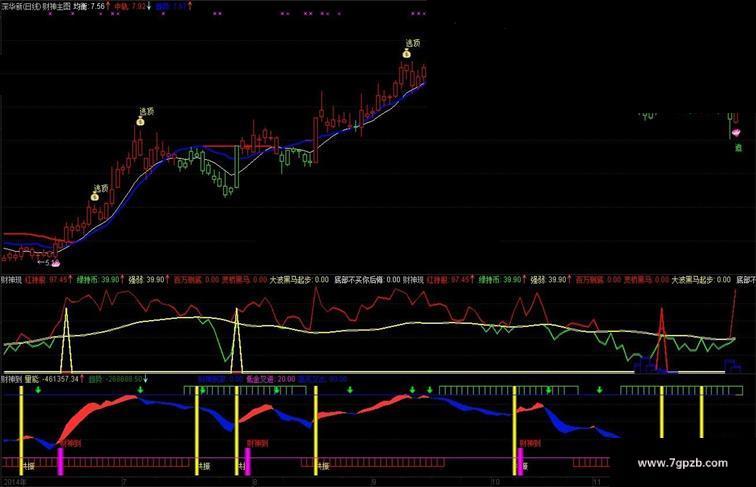Click the 深华新(日线) stock title
This screenshot has width=756, height=487.
[x=21, y=7]
